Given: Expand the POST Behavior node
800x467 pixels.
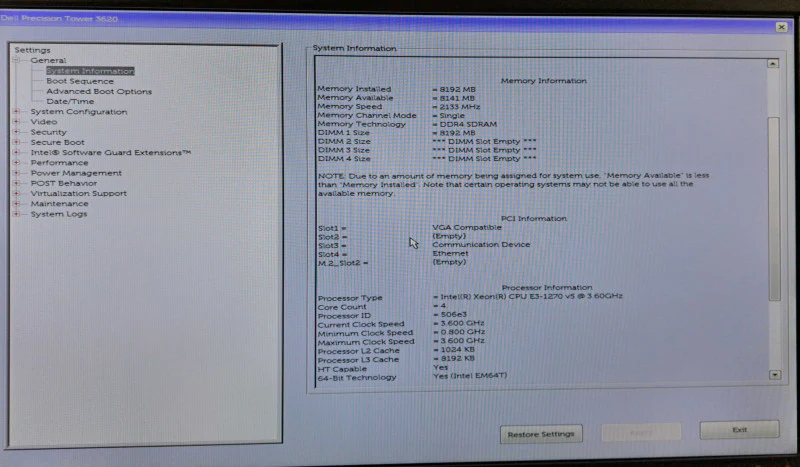Looking at the screenshot, I should click(16, 183).
